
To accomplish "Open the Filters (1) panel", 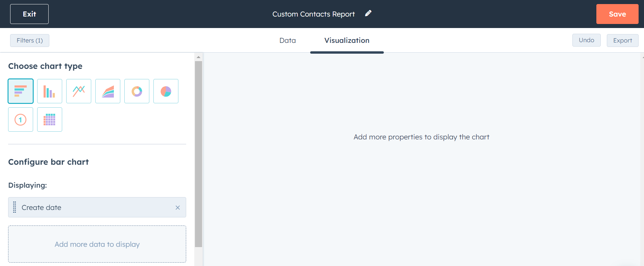I will 30,41.
